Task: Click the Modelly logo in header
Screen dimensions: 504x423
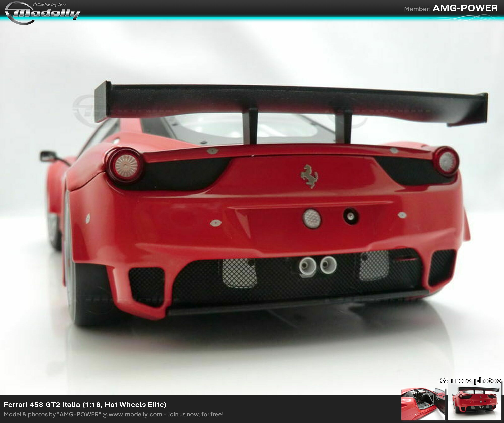Action: pos(43,13)
